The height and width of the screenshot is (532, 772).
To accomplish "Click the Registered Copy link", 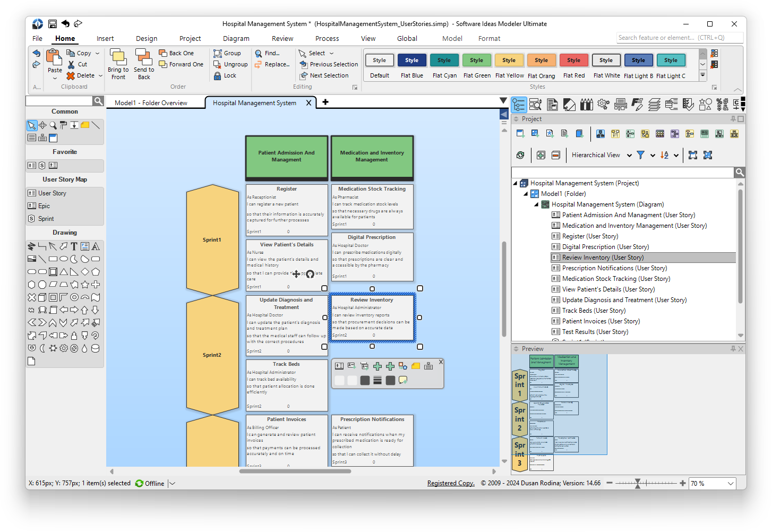I will (451, 483).
